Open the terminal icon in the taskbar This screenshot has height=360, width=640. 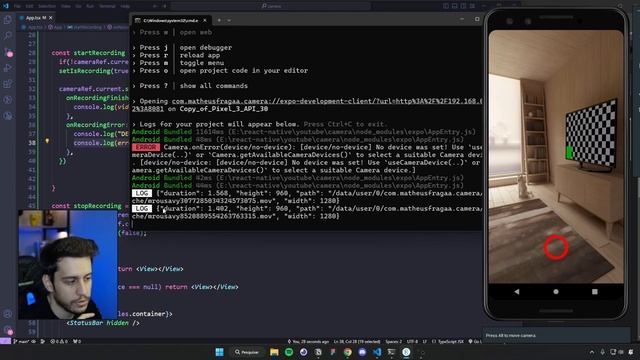[x=391, y=352]
